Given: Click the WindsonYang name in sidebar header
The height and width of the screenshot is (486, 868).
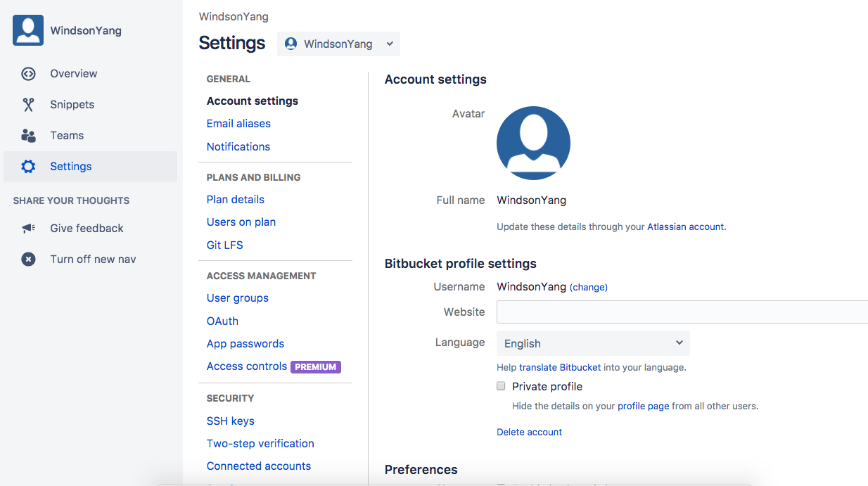Looking at the screenshot, I should tap(86, 31).
